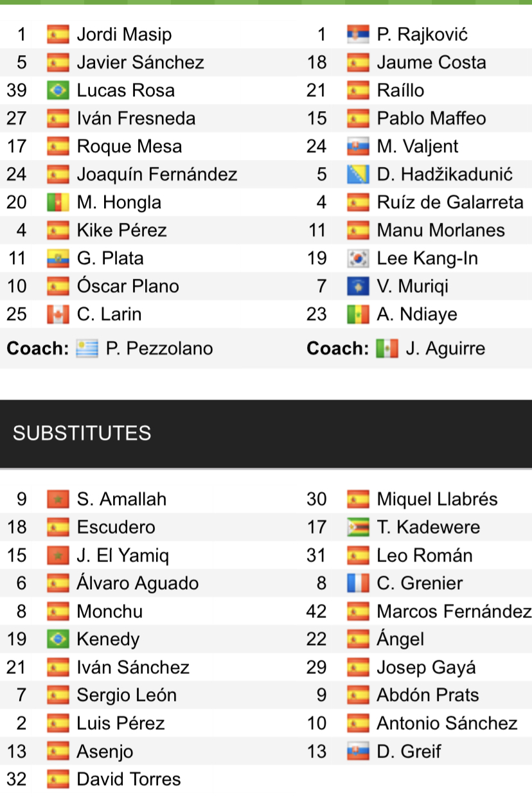Click the Serbia flag beside P. Rajković
The image size is (532, 805).
[x=359, y=35]
